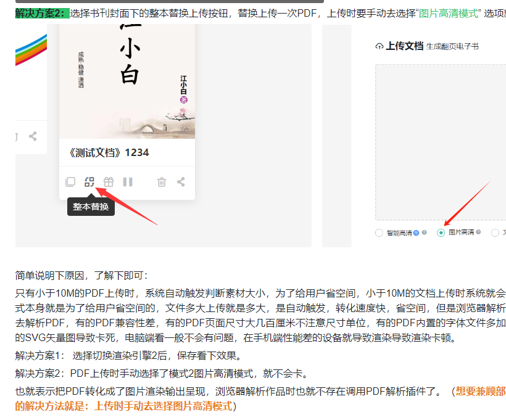Click inside the dashed upload drop area

coord(439,142)
